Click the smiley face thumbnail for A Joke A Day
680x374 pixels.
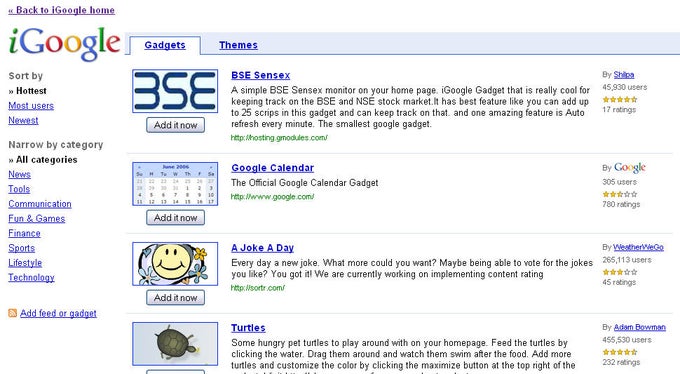tap(175, 264)
